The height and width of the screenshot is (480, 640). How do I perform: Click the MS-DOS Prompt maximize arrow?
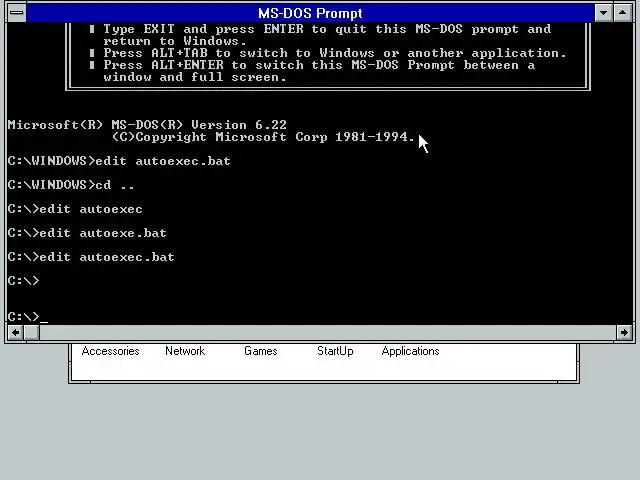(x=622, y=13)
